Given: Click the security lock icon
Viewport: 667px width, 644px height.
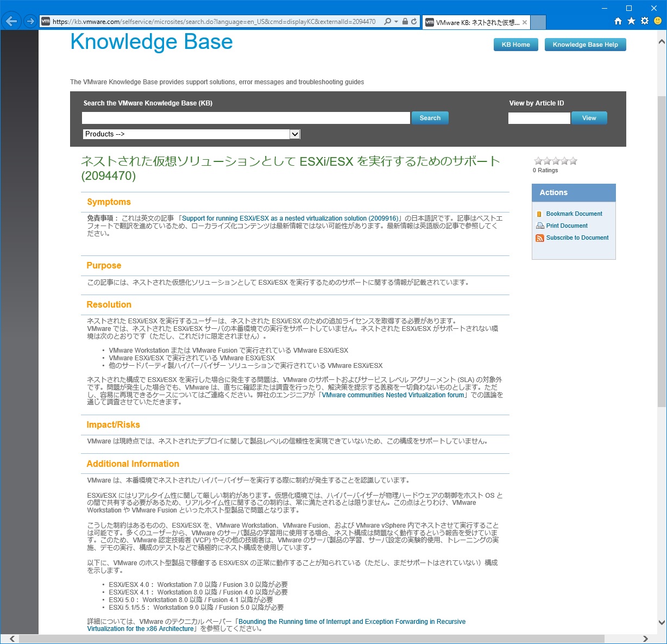Looking at the screenshot, I should 405,22.
